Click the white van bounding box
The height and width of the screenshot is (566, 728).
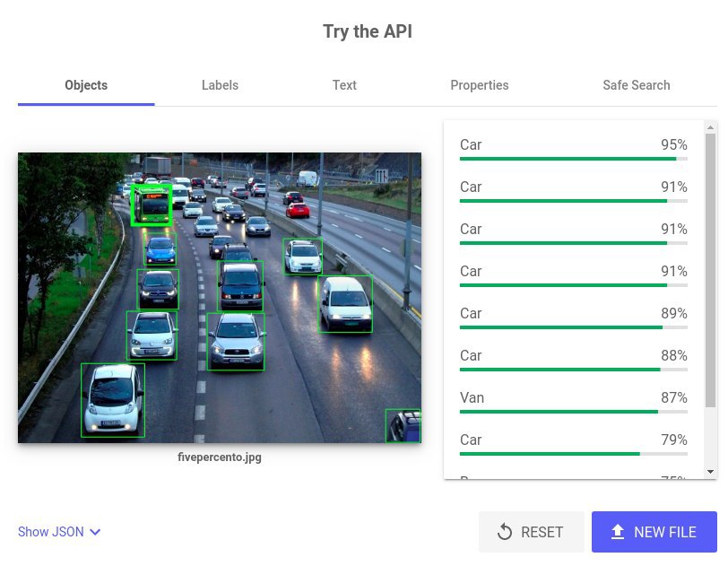pos(345,304)
